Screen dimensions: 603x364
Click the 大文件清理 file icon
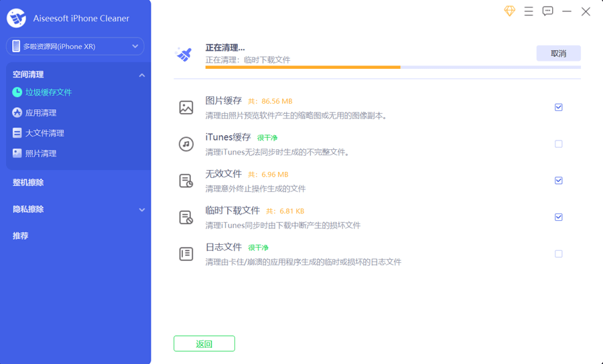click(x=17, y=133)
